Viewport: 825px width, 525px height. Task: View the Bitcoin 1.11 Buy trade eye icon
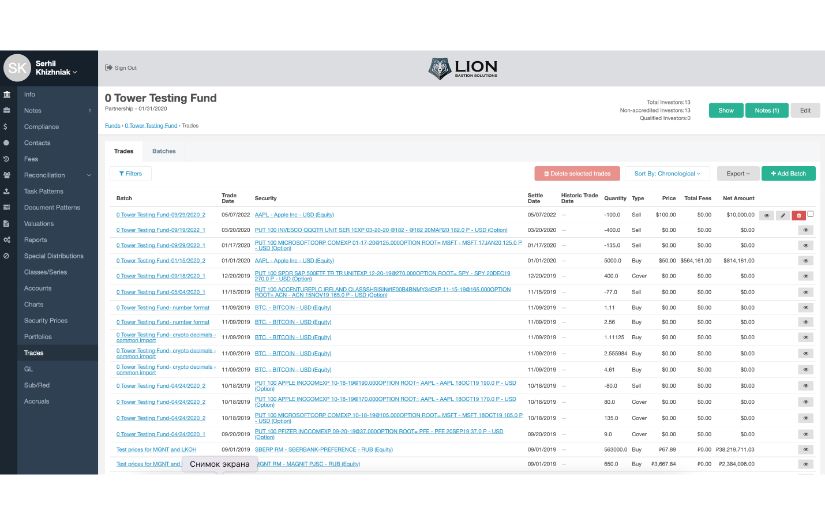(x=806, y=307)
